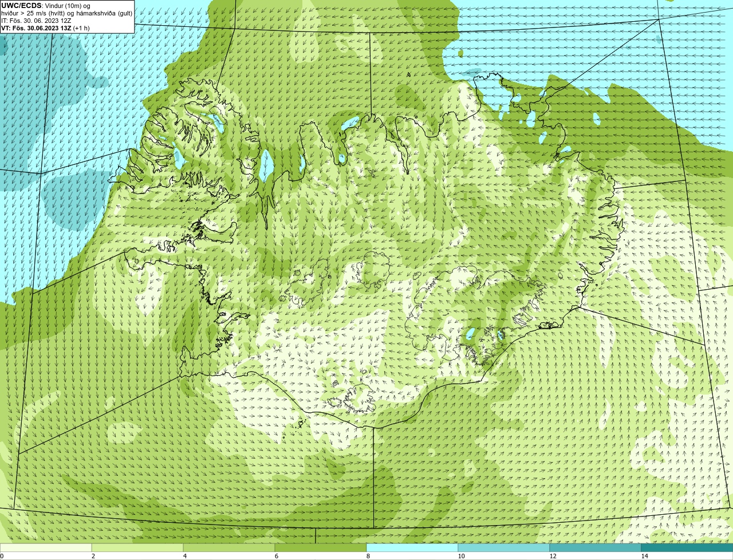Click the 'VT: Fös. 30.06.2023 13Z' line
This screenshot has height=560, width=733.
tap(36, 28)
